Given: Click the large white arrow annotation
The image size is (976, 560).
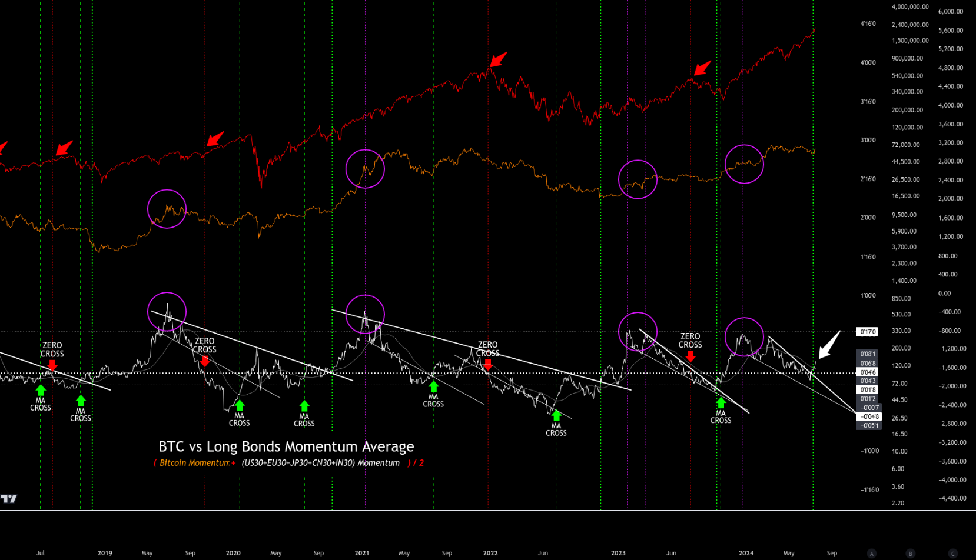Looking at the screenshot, I should 829,345.
